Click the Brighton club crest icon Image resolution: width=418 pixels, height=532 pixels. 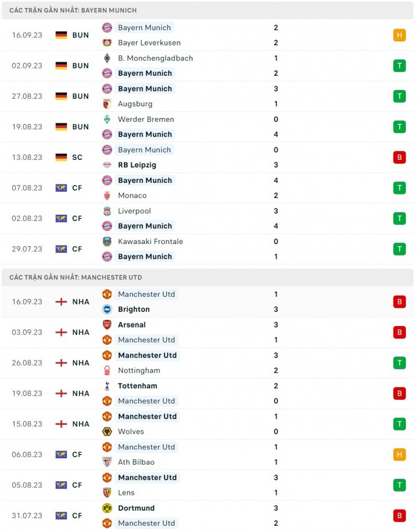107,309
